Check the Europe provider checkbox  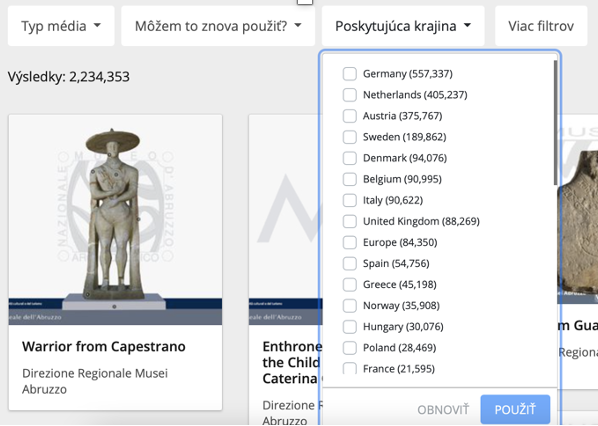coord(349,242)
